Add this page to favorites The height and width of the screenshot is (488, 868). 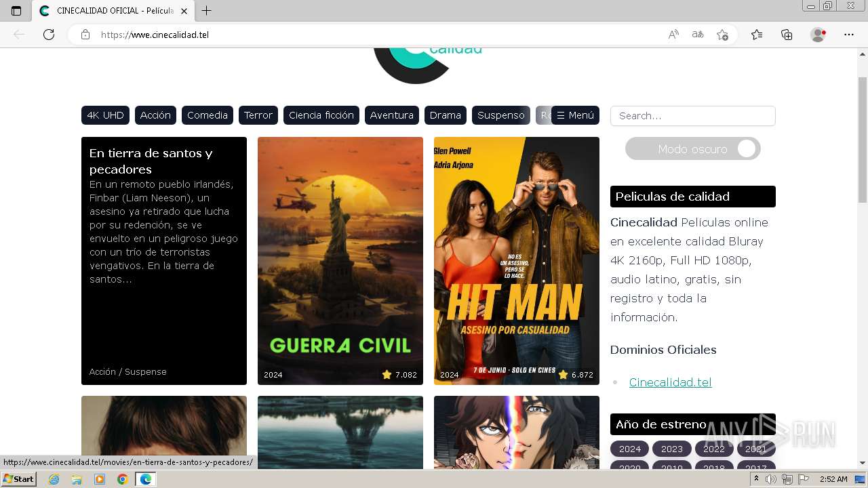click(722, 35)
